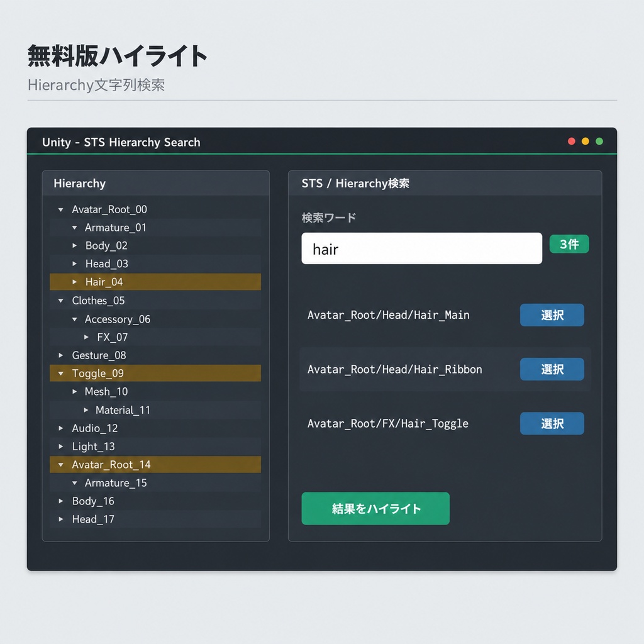
Task: Collapse the Avatar_Root_00 tree arrow
Action: [x=61, y=210]
